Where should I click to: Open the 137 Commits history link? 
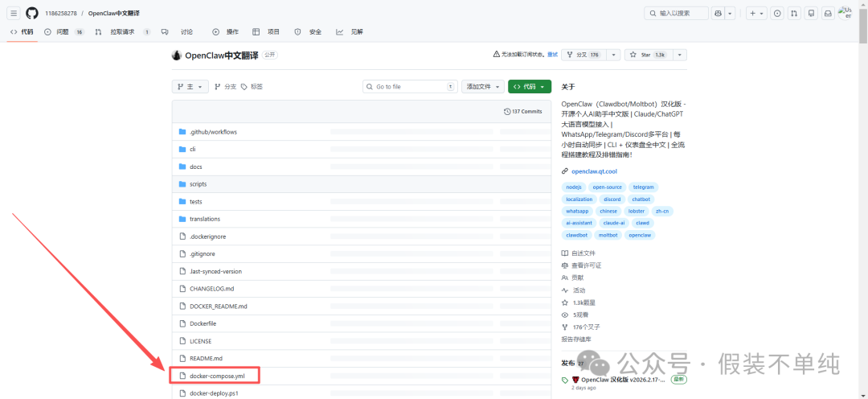pyautogui.click(x=523, y=111)
